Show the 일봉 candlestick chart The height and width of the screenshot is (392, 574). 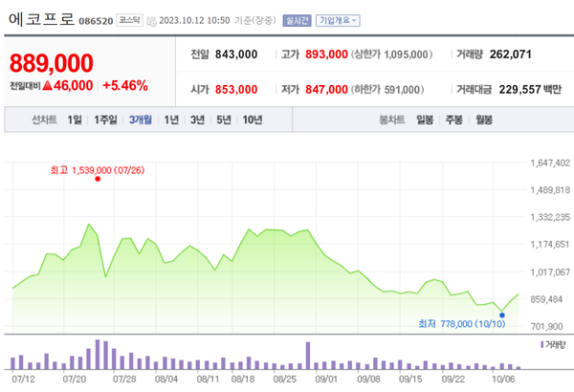tap(425, 120)
